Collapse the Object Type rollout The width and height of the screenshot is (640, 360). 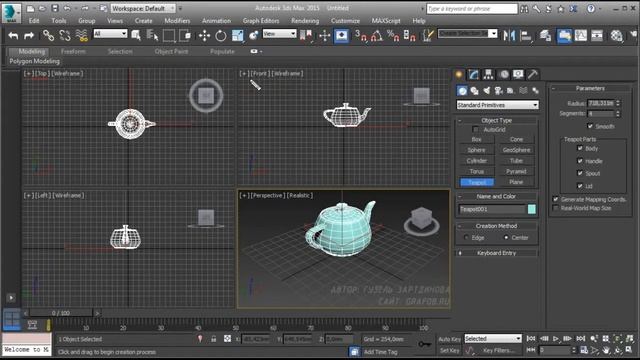click(496, 120)
